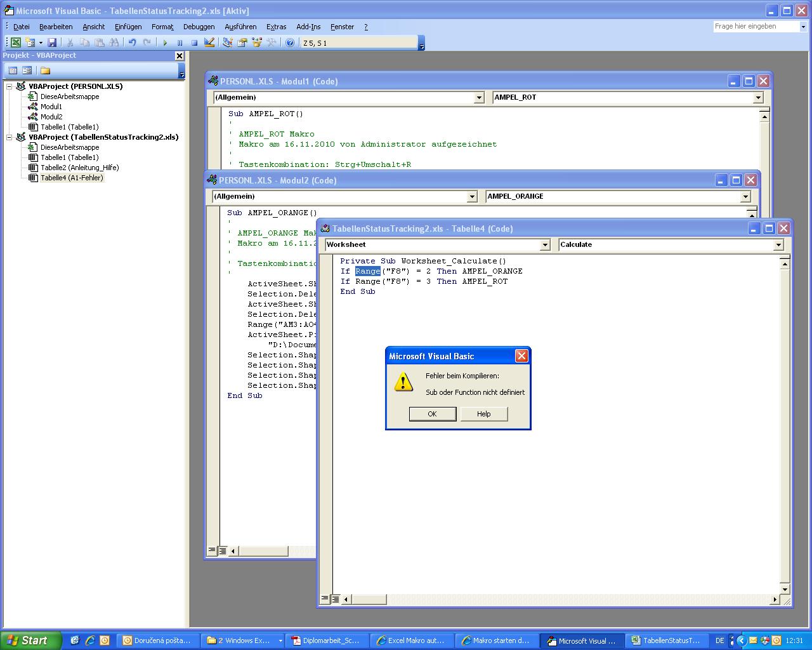Click OK in the compile error dialog

coord(432,414)
